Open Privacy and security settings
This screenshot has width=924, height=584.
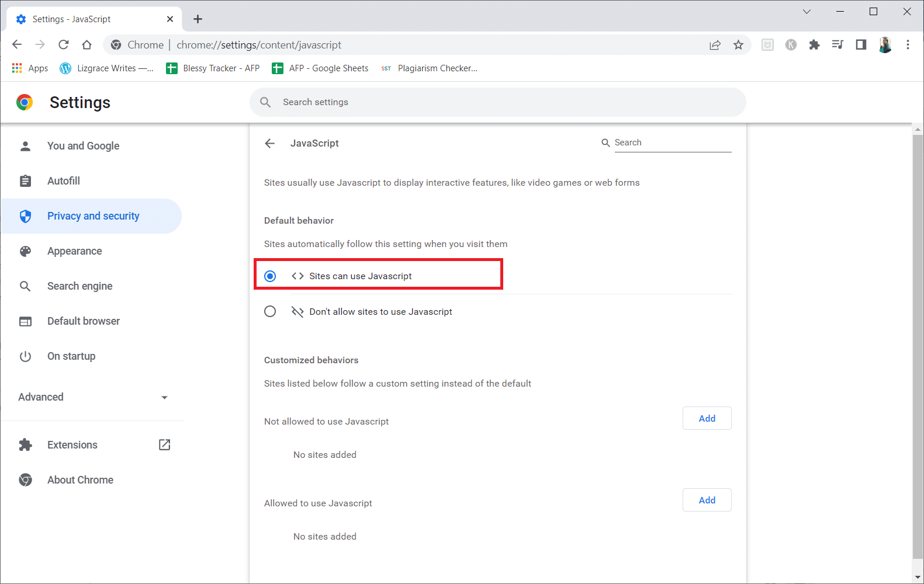[x=93, y=216]
